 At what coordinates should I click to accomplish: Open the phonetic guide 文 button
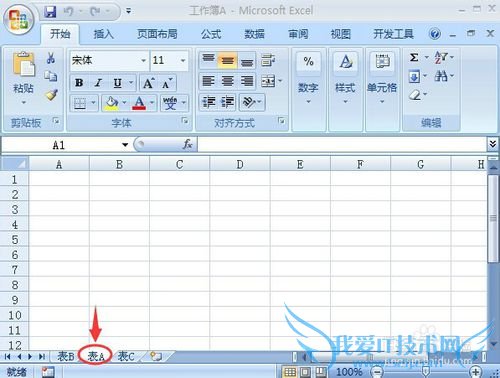tap(170, 103)
